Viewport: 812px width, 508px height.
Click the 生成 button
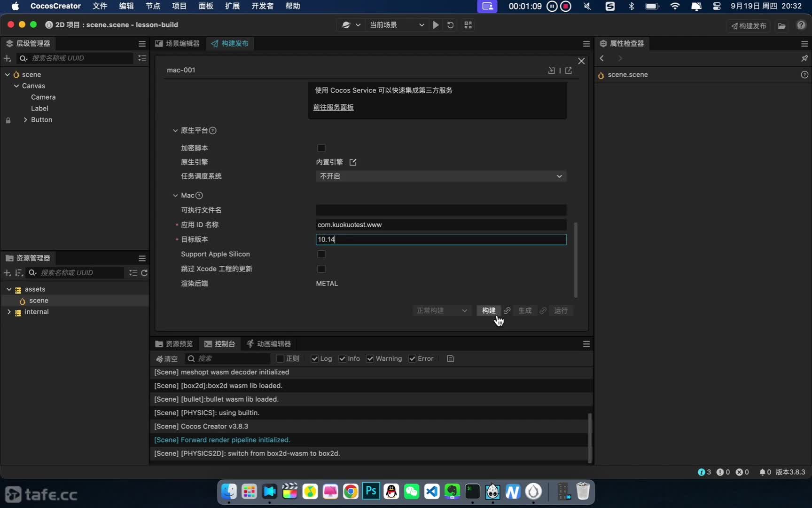525,311
